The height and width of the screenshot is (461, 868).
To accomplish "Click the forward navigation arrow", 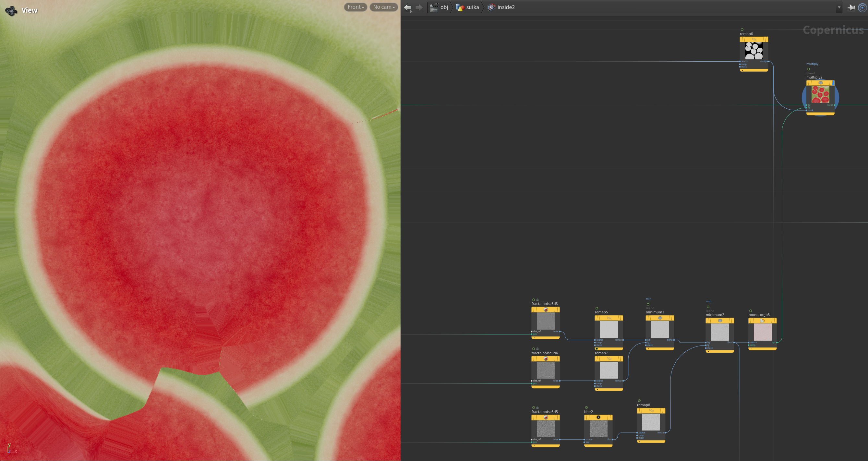I will (419, 7).
